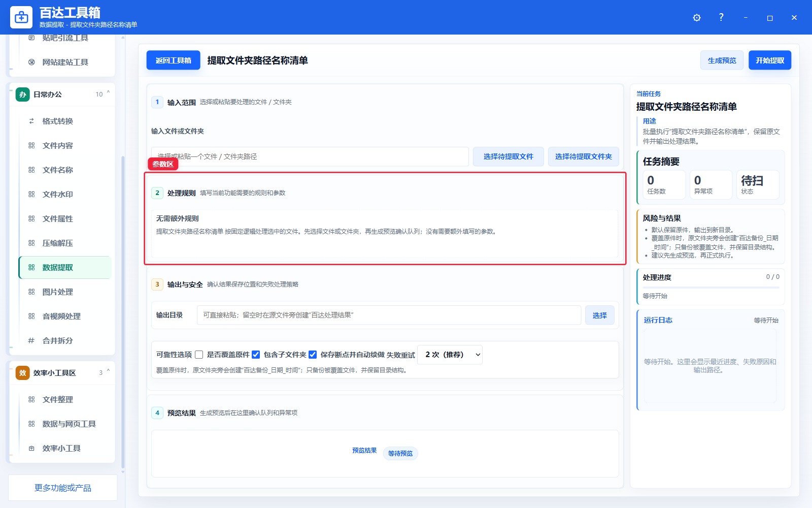Click 任务数 summary card
The image size is (812, 508).
[x=664, y=184]
